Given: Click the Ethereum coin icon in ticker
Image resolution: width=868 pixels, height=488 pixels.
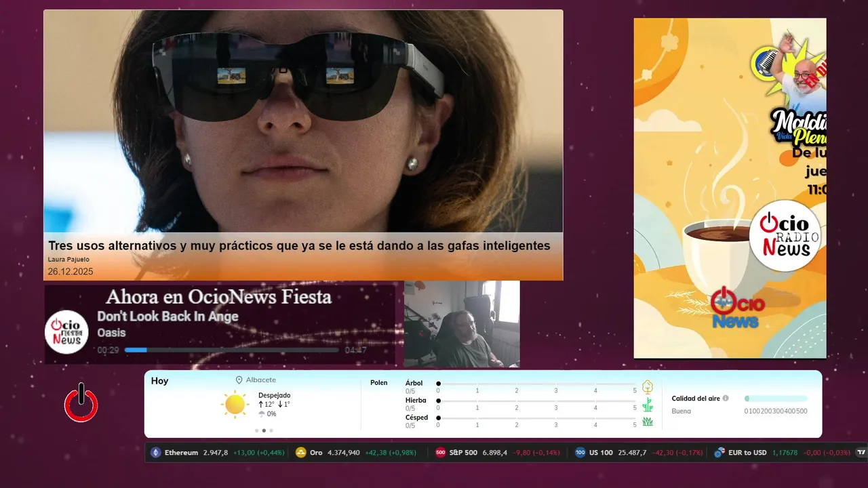Looking at the screenshot, I should [x=156, y=453].
